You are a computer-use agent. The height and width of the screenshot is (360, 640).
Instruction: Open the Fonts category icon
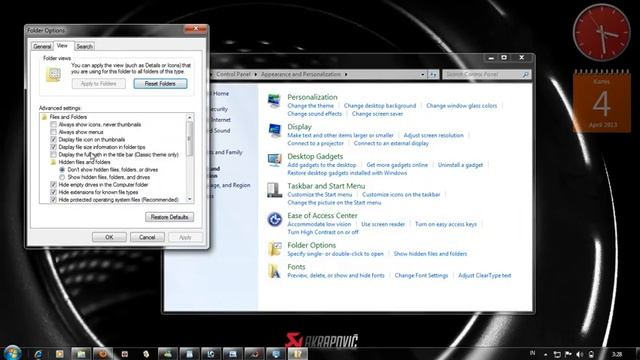tap(274, 271)
